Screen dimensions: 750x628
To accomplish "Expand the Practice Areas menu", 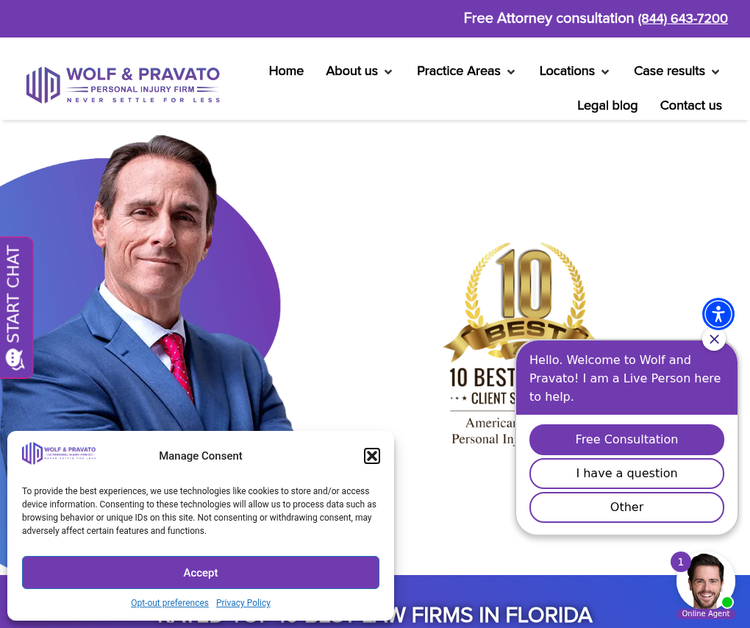I will point(465,71).
